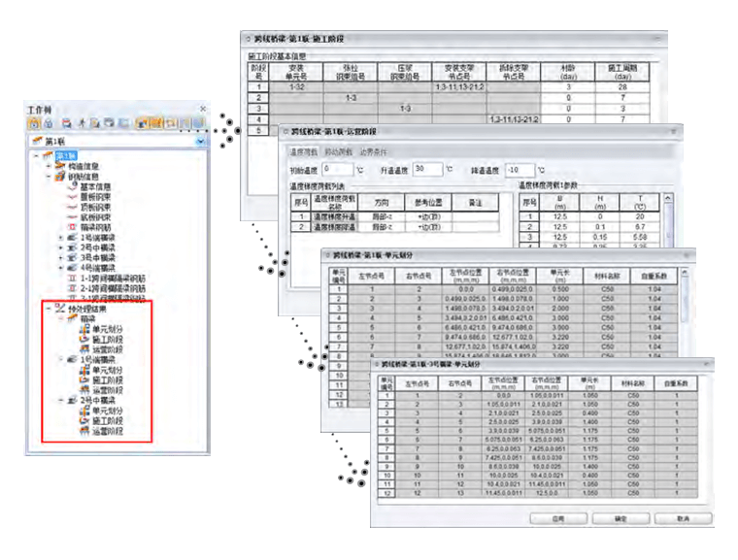Click the 腹板钢束 curve icon in the tree
738x560 pixels.
pos(72,197)
